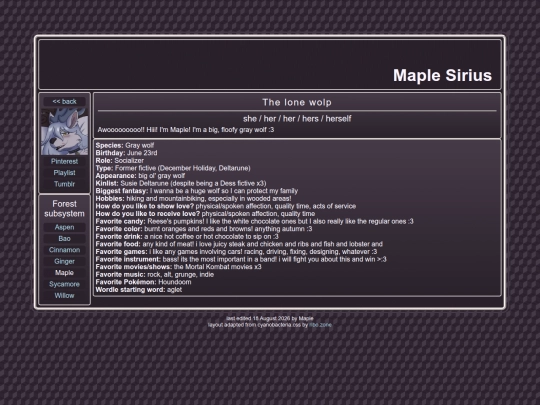Open Bao's profile page
Screen dimensions: 540x405
64,239
